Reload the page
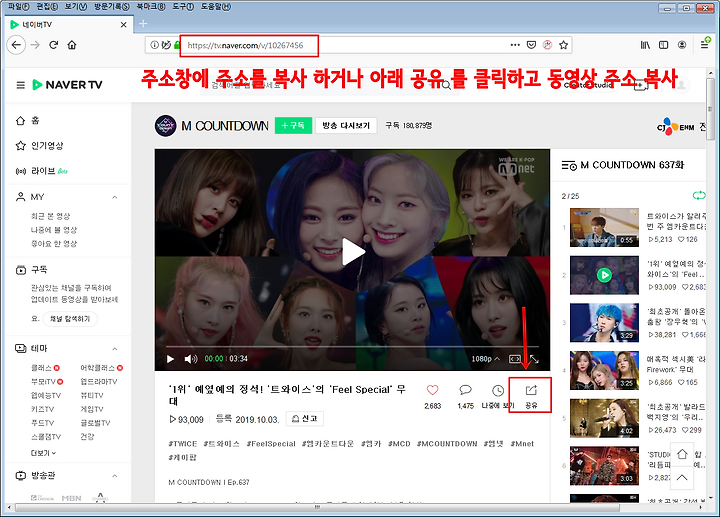 click(54, 45)
